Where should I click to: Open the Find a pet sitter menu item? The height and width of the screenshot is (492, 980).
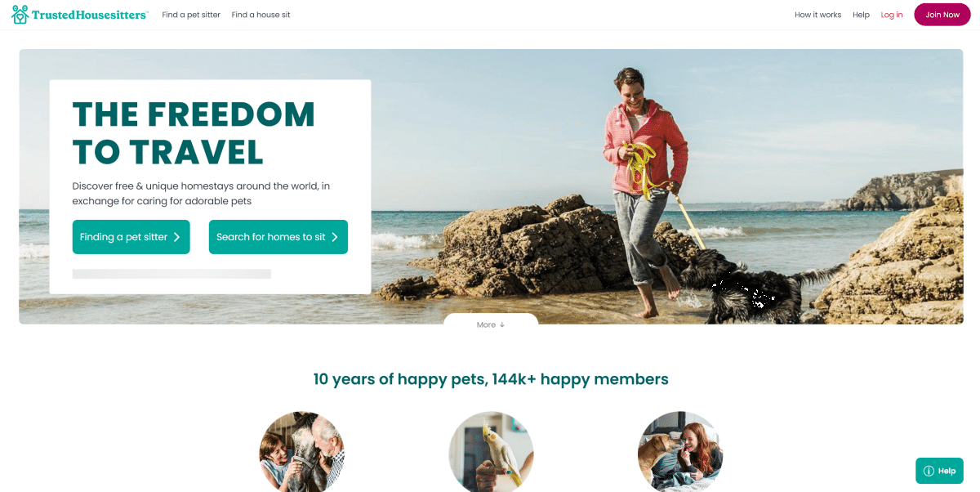[191, 15]
